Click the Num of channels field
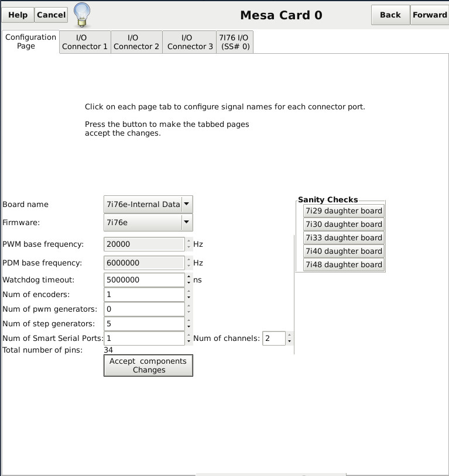 [x=274, y=338]
